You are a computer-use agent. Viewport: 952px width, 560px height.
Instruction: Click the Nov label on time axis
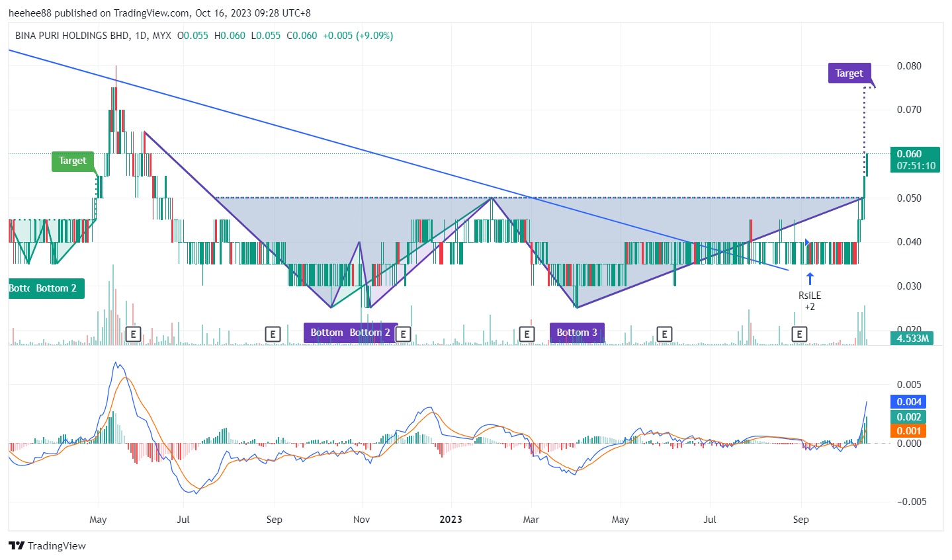[361, 520]
